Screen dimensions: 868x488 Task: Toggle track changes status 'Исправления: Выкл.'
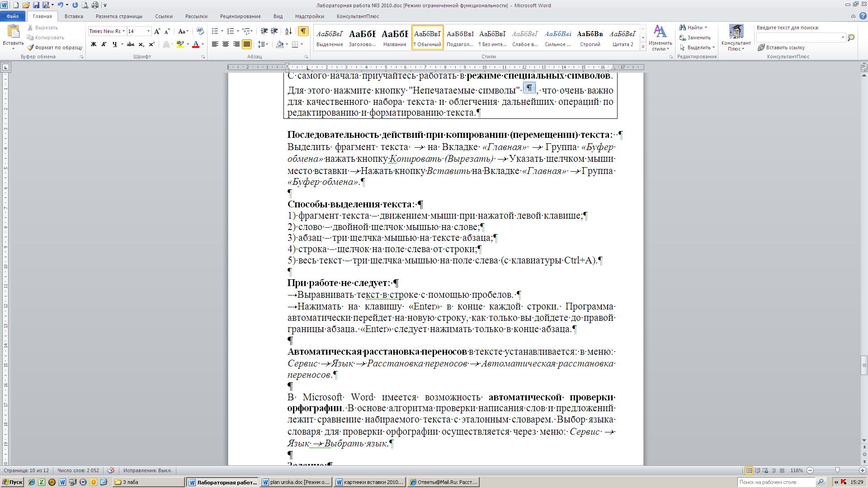click(147, 470)
